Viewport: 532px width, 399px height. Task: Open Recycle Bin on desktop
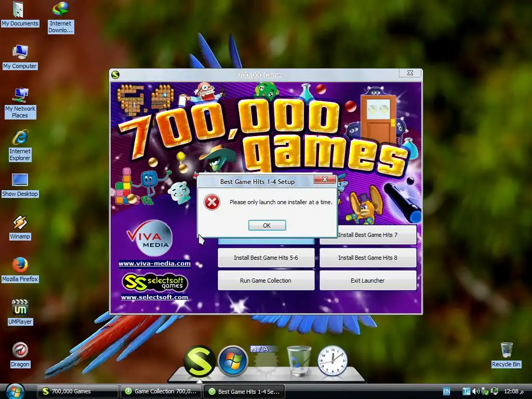506,354
